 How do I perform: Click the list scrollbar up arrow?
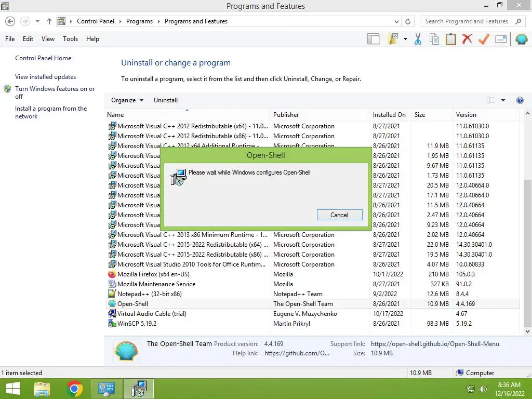pos(527,114)
